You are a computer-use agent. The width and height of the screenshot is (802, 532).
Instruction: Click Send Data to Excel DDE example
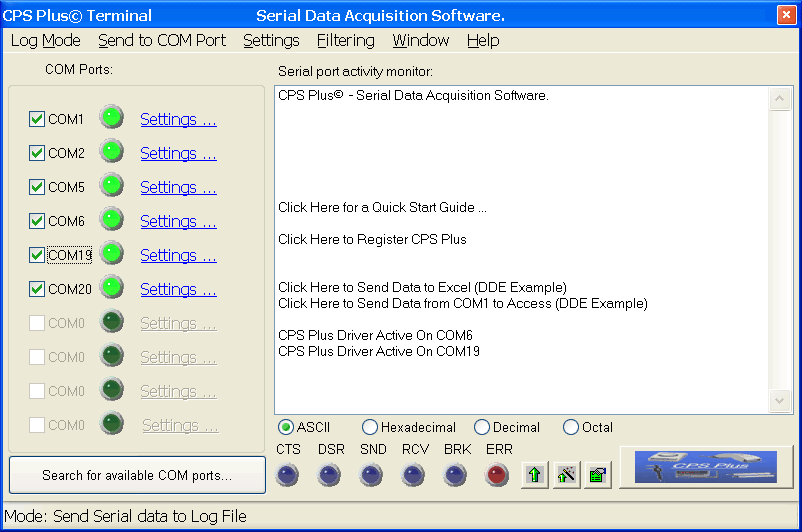click(x=422, y=287)
